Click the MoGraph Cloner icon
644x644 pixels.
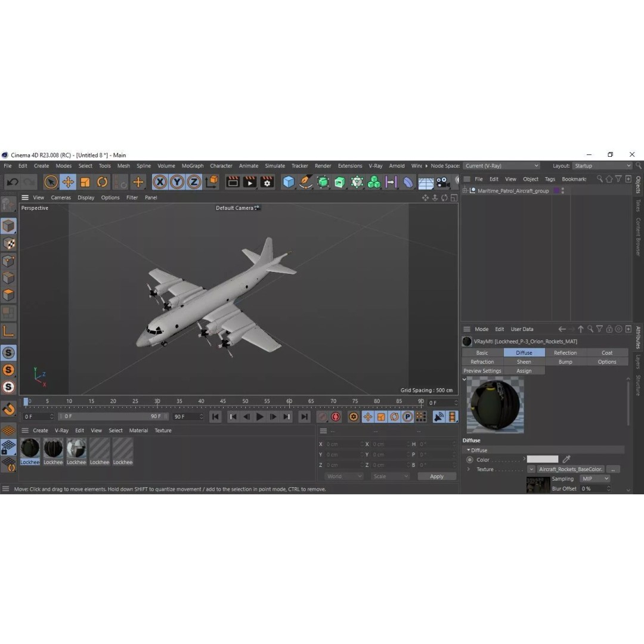tap(374, 181)
